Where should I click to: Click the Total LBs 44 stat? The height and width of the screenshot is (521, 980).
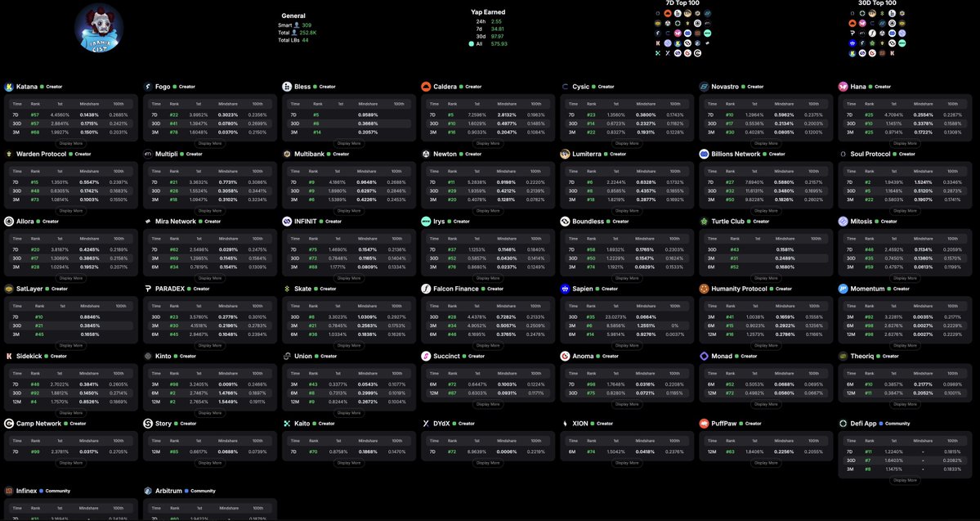(293, 40)
